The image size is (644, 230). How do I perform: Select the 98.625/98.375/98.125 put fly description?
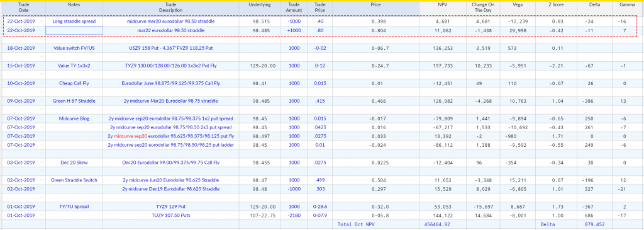(170, 136)
